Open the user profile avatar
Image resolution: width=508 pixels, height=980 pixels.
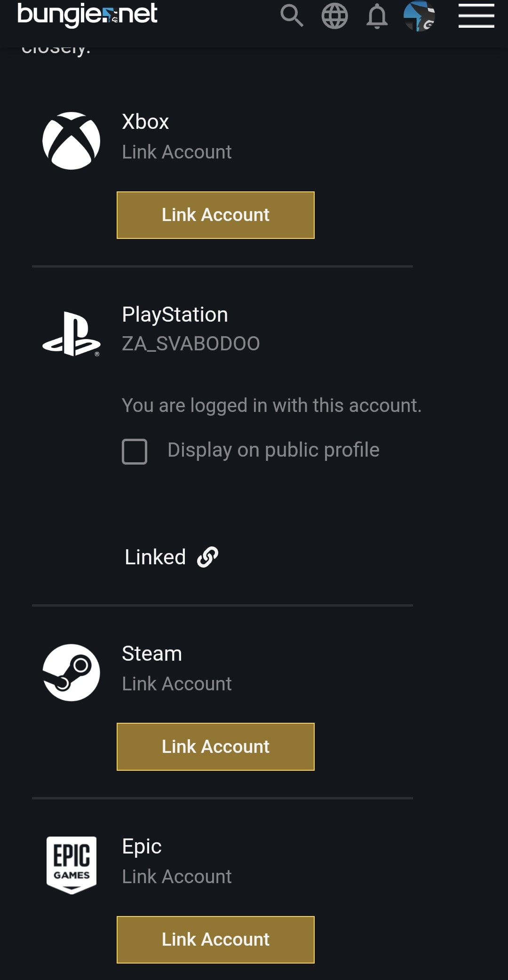(x=419, y=16)
